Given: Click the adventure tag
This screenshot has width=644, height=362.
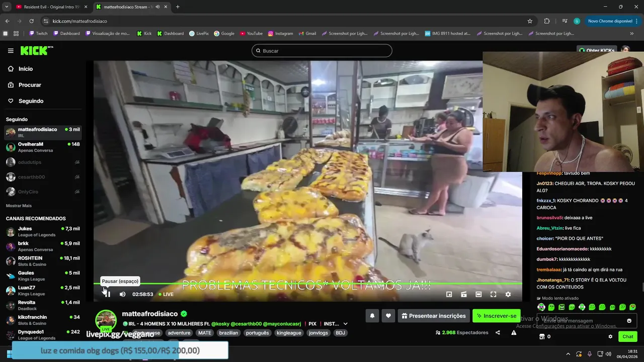Looking at the screenshot, I should [x=179, y=333].
